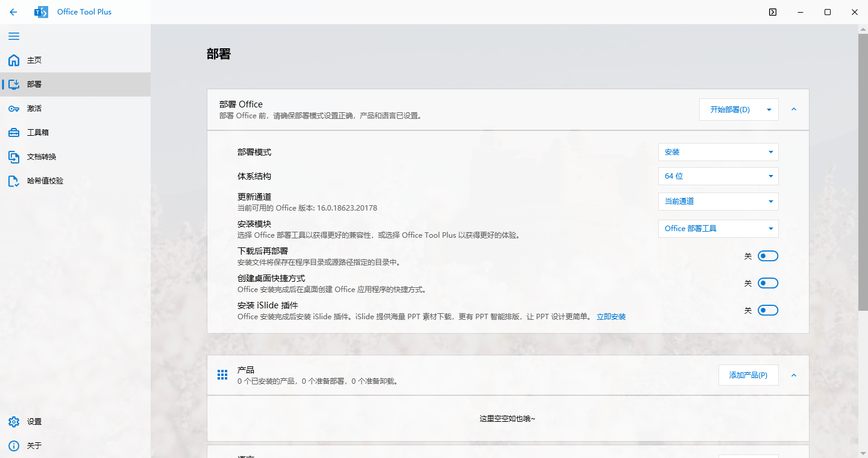This screenshot has height=458, width=868.
Task: Open the 哈希值校验 hash check icon
Action: click(14, 181)
